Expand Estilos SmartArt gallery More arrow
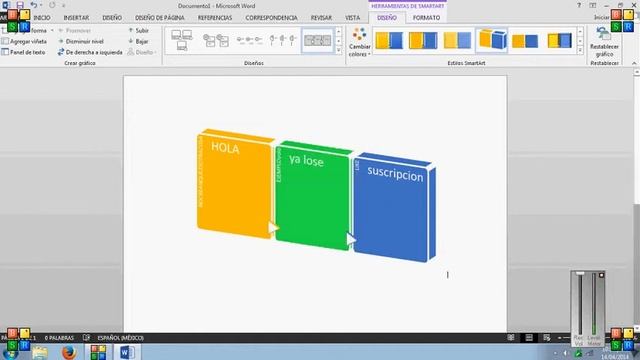640x360 pixels. click(580, 51)
